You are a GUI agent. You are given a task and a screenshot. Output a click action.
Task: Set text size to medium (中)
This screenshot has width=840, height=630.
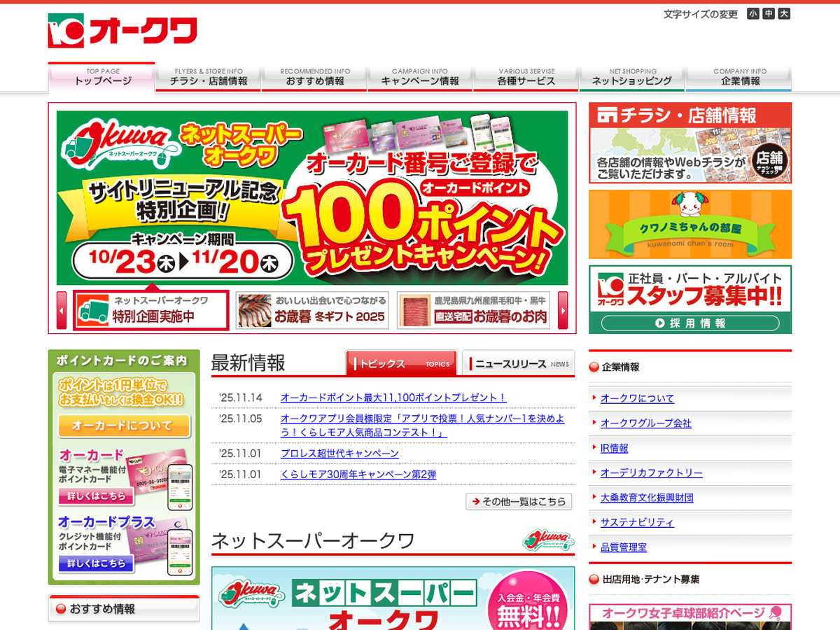point(769,14)
